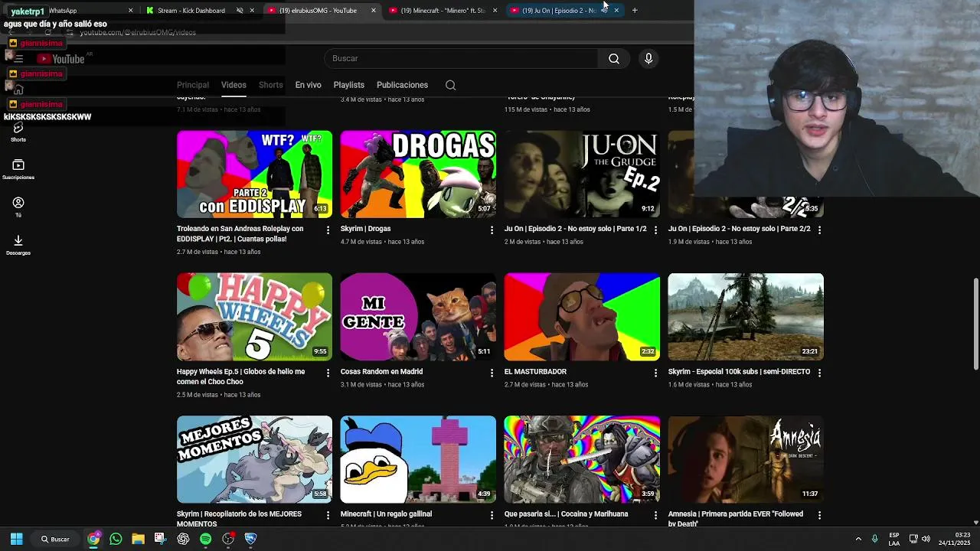Open the En vivo channel tab

coord(308,85)
